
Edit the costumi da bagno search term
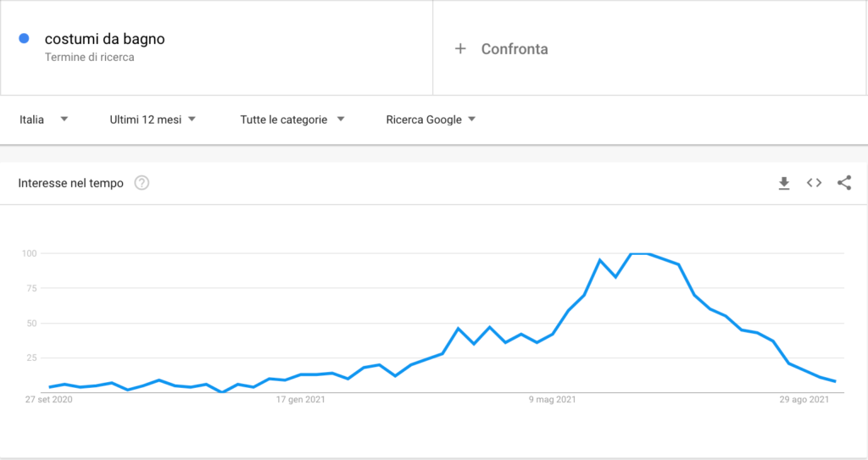(x=104, y=38)
